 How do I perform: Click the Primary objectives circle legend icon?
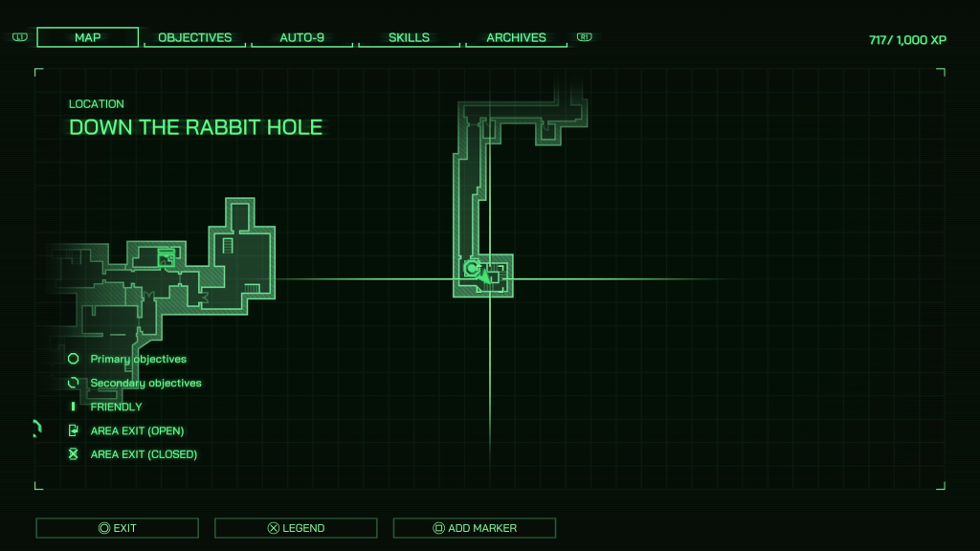74,359
